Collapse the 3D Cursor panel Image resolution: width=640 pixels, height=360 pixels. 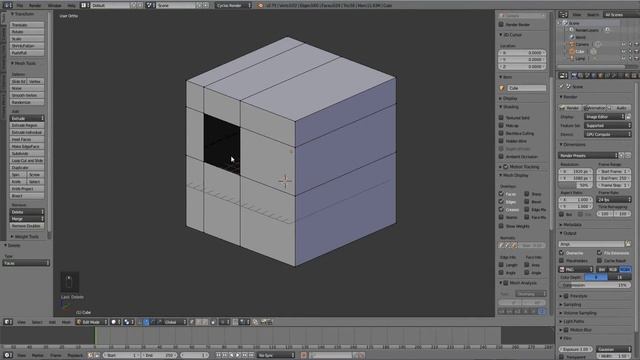511,35
